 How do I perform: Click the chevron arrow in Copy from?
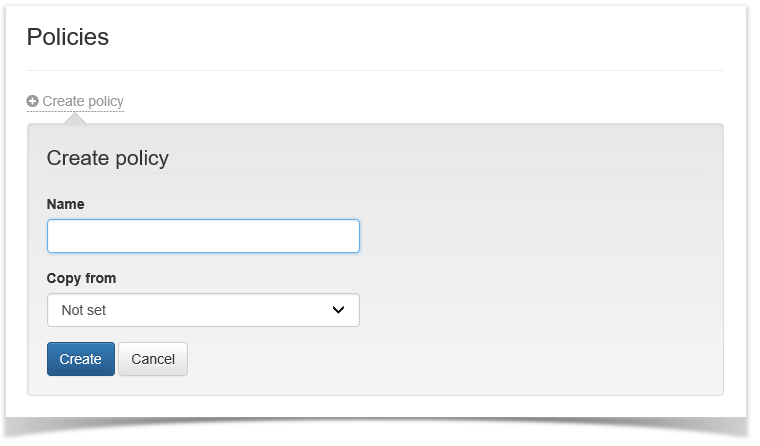point(338,310)
